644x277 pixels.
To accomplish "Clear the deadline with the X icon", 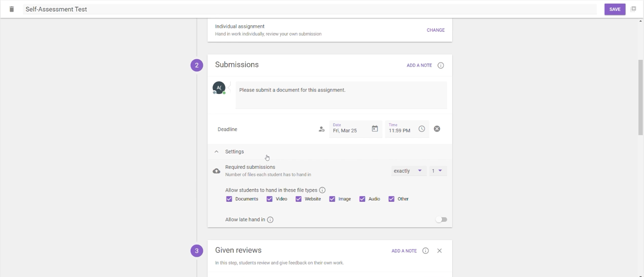I will [437, 129].
